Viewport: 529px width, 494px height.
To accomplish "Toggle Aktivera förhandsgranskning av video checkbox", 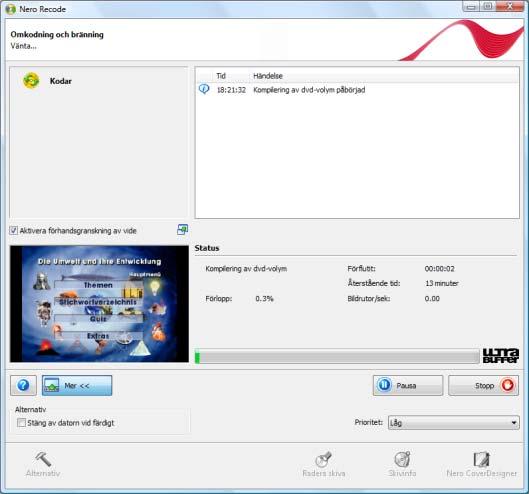I will 13,230.
